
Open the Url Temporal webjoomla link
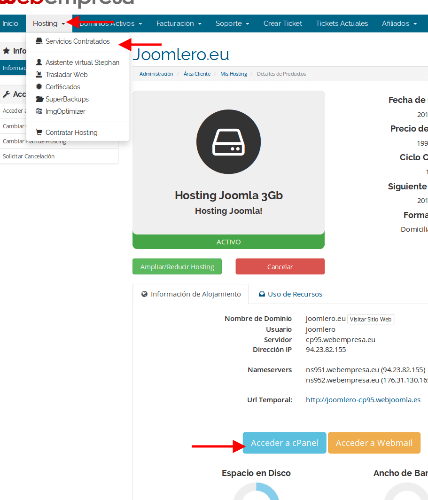pyautogui.click(x=363, y=400)
